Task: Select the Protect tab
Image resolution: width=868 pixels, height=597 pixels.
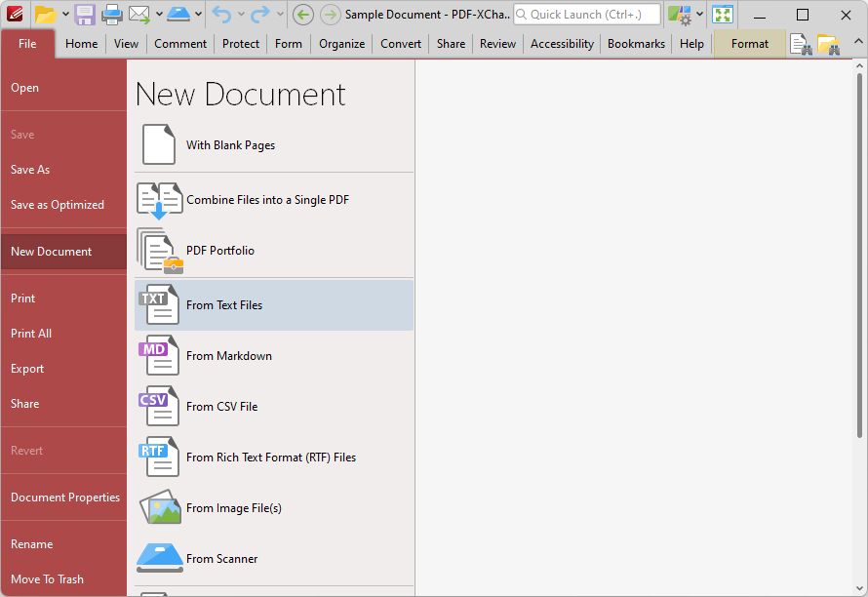Action: point(241,44)
